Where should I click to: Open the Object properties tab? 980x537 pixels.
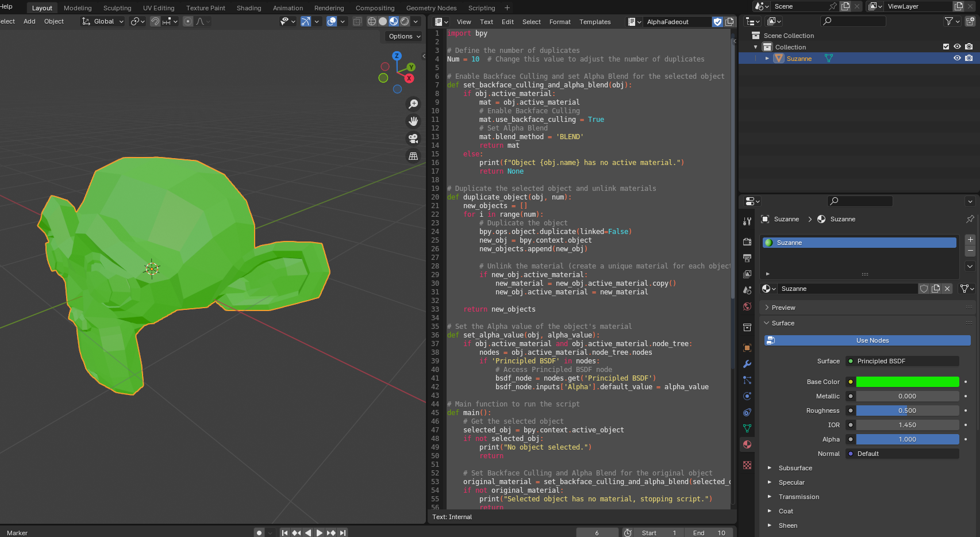click(x=747, y=348)
